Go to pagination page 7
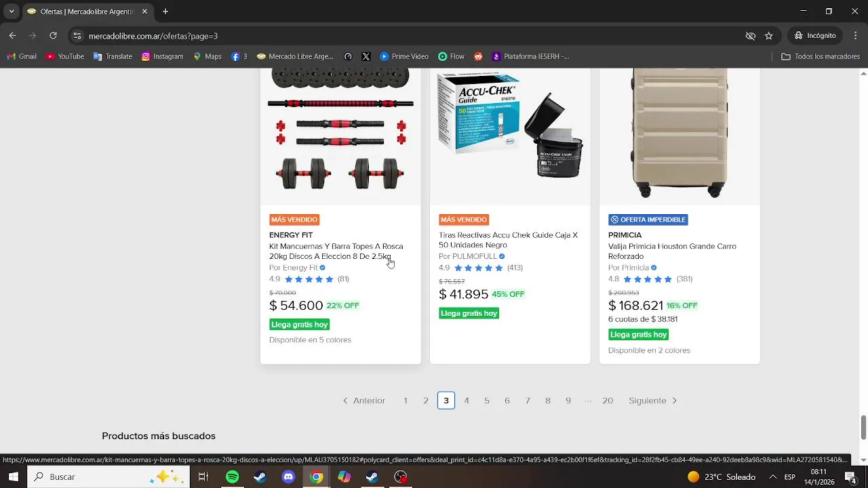Viewport: 868px width, 488px height. point(528,401)
